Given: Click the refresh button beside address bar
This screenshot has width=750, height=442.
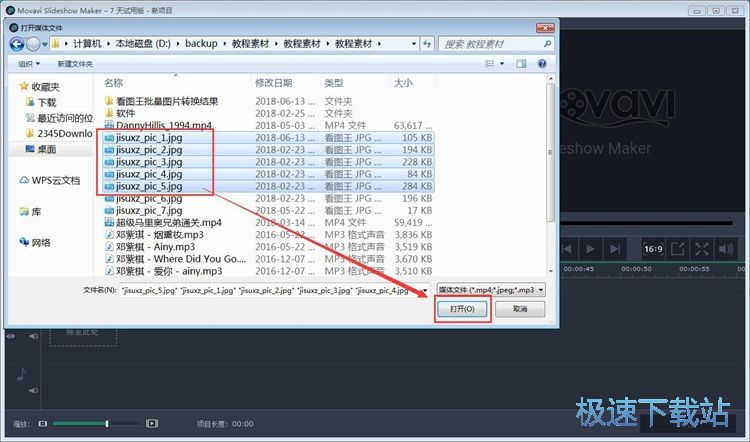Looking at the screenshot, I should click(427, 44).
